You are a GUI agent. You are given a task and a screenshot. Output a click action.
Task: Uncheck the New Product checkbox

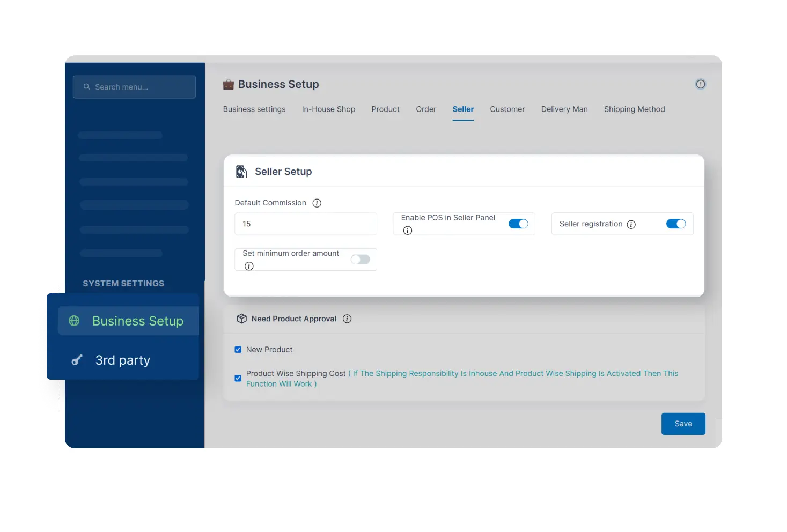[x=238, y=349]
